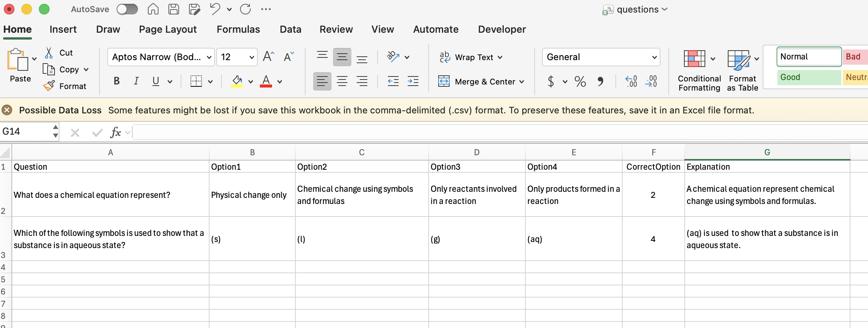Toggle Wrap Text for the cell

coord(471,57)
